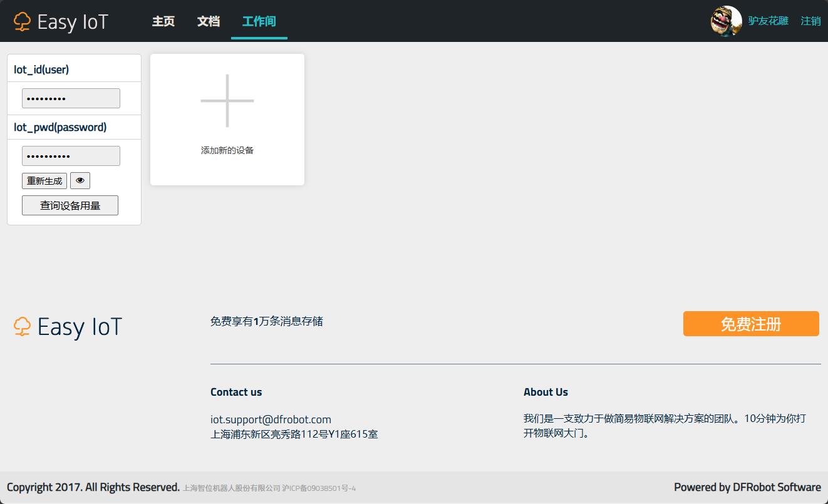Click the Powered by DFRobot Software text
Image resolution: width=828 pixels, height=504 pixels.
pos(747,487)
